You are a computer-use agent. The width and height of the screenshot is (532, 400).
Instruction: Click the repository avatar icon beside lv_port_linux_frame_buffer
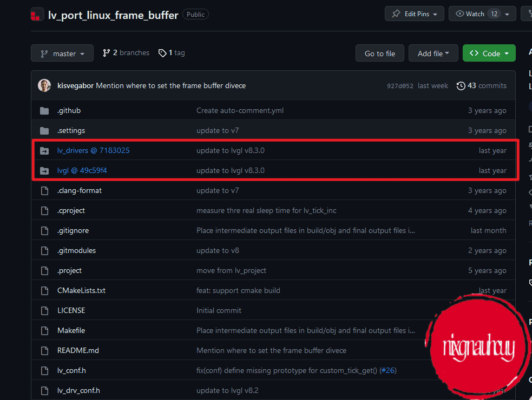coord(37,15)
